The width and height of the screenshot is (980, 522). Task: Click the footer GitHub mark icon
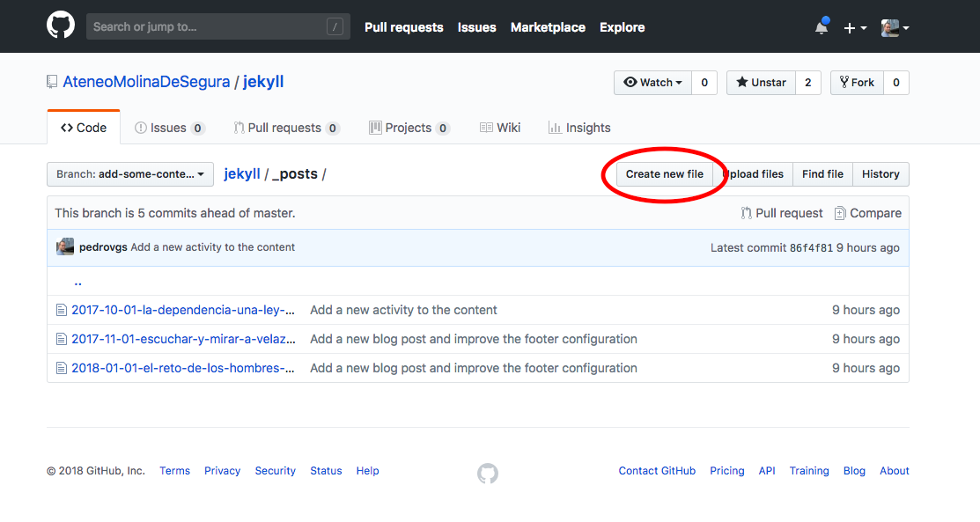pos(488,474)
